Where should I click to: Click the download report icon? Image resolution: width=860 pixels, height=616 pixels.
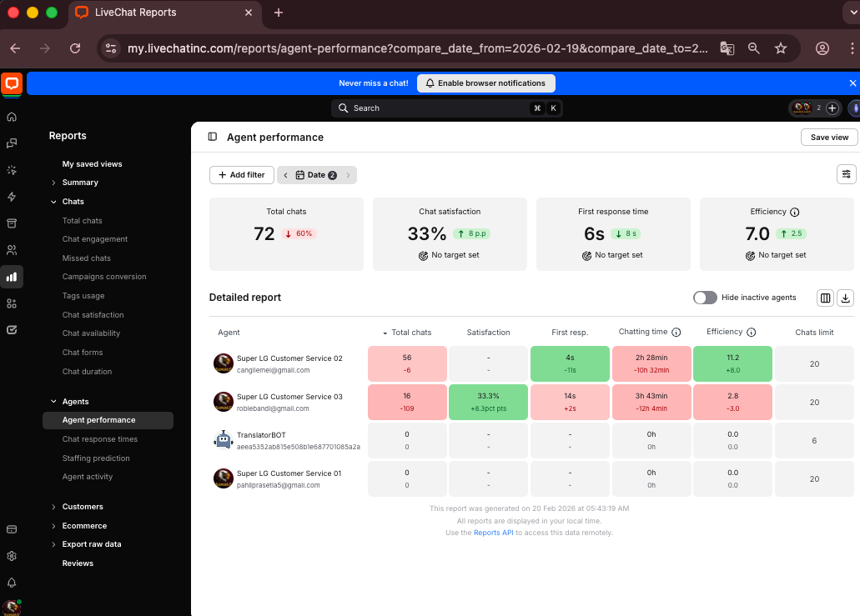(x=845, y=298)
